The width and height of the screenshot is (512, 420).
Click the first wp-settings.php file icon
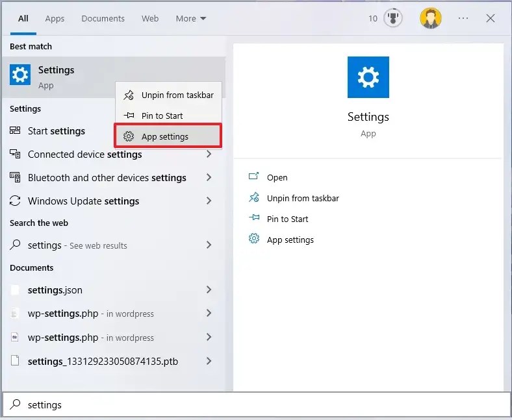click(15, 314)
